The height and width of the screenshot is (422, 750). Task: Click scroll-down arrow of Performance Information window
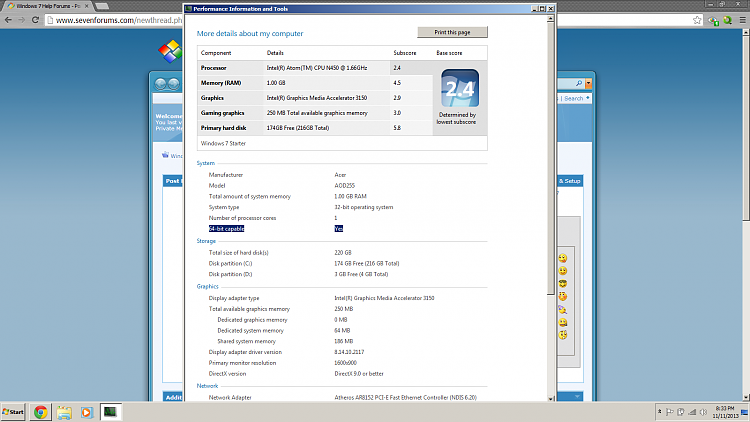[x=551, y=398]
